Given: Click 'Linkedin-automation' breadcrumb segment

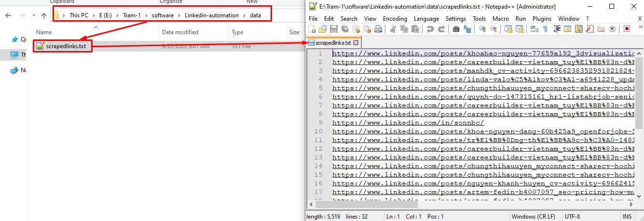Looking at the screenshot, I should [x=212, y=15].
